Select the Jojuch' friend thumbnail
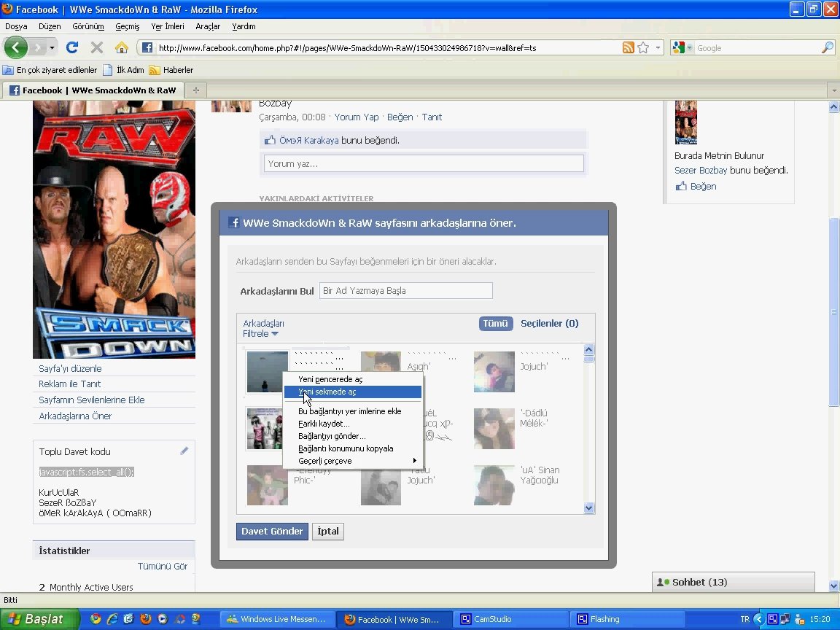 coord(494,372)
